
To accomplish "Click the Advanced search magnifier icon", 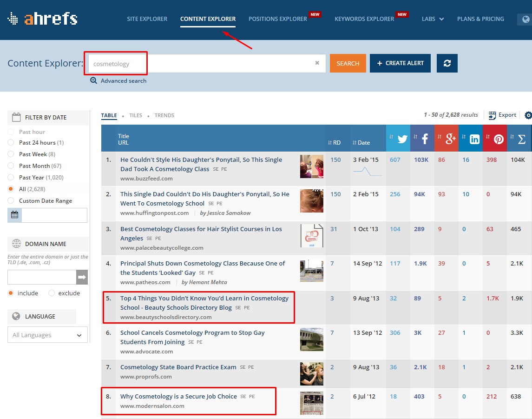I will (x=93, y=80).
